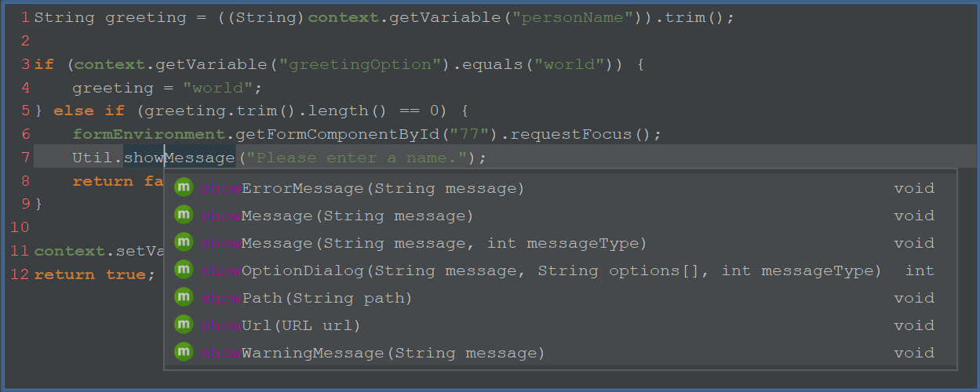Click method icon beside showWarningMessage
Viewport: 980px width, 392px height.
(184, 352)
